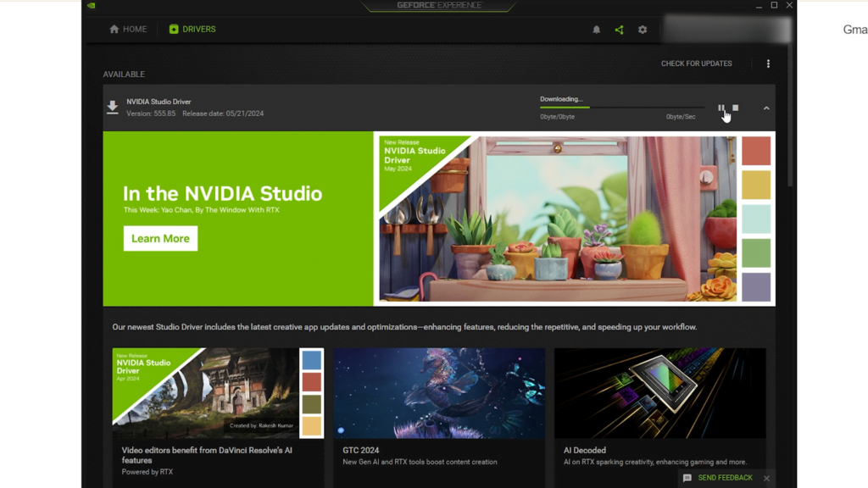Viewport: 868px width, 488px height.
Task: Open Gmail link in browser window behind
Action: click(855, 30)
